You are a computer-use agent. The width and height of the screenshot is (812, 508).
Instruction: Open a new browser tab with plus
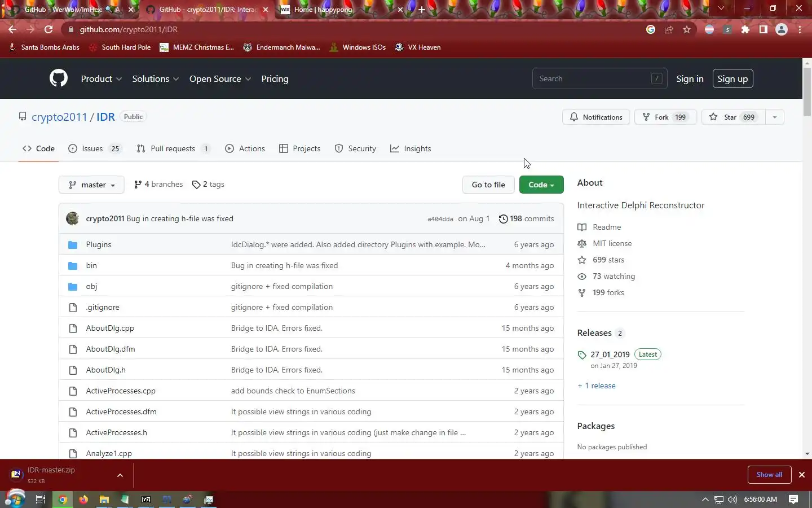(421, 9)
